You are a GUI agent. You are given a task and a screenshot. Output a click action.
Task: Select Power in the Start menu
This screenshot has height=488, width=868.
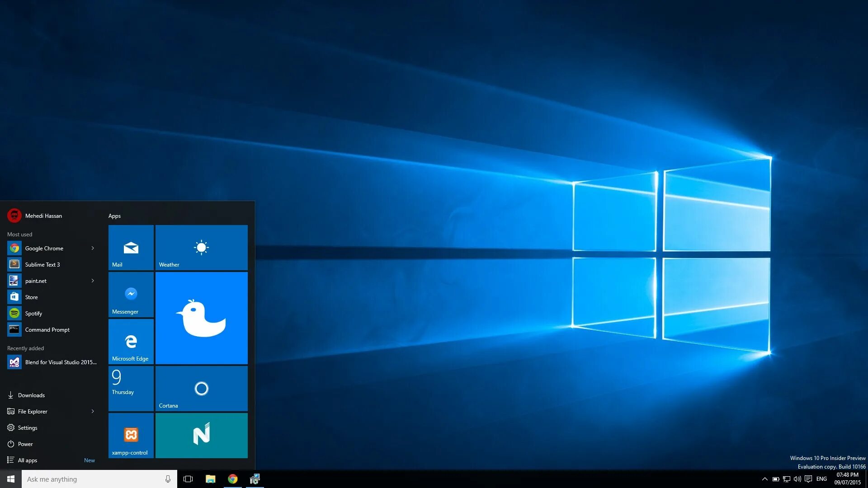pos(25,444)
